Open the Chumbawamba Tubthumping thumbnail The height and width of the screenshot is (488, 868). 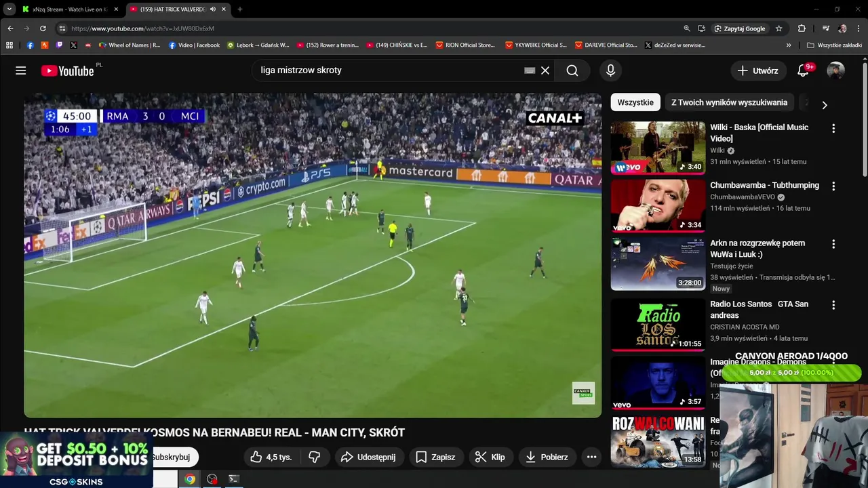[658, 206]
